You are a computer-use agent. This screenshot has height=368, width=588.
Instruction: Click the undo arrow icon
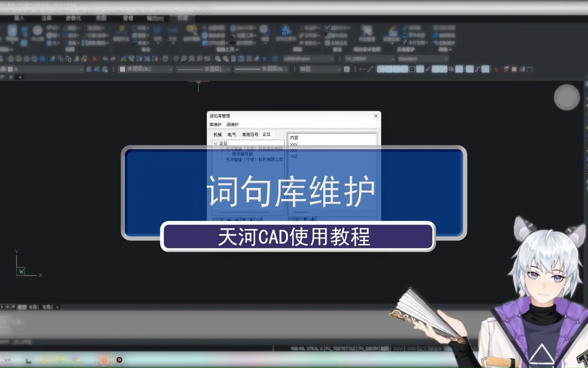click(105, 59)
